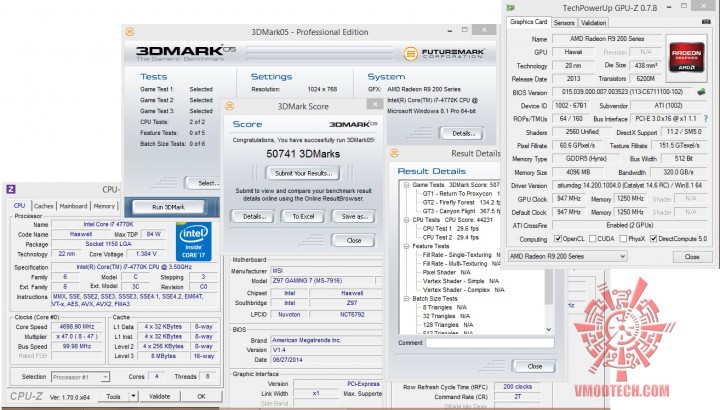The height and width of the screenshot is (410, 720).
Task: Collapse the Batch Size Tests tree node
Action: tap(406, 298)
